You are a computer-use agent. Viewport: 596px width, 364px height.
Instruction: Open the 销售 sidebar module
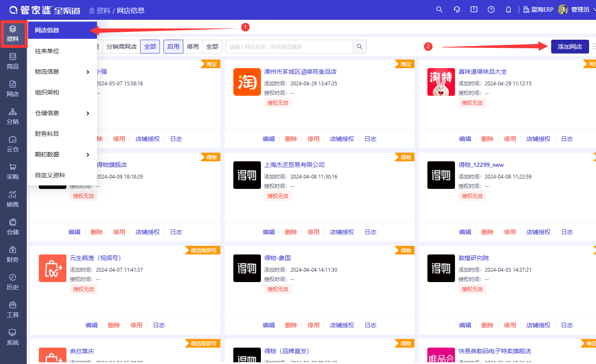[x=13, y=199]
